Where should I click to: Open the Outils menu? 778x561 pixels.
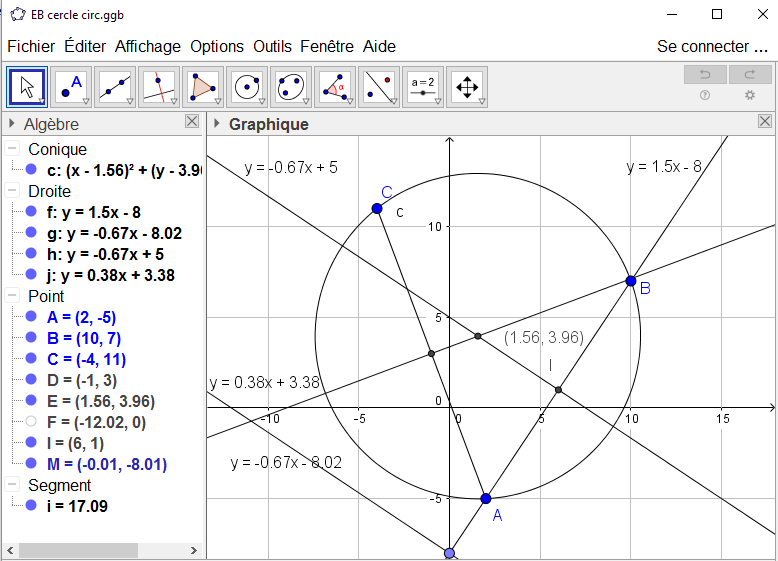272,46
